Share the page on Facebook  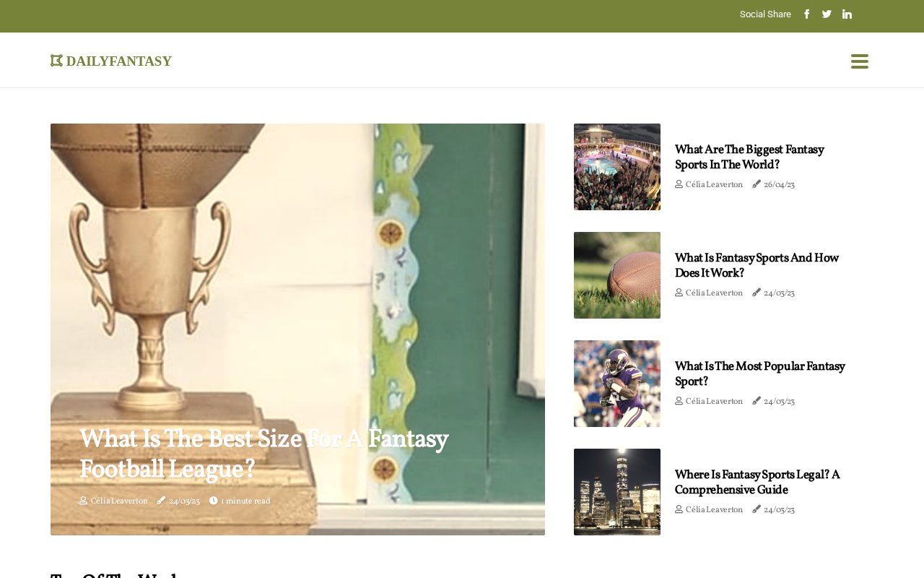coord(807,14)
